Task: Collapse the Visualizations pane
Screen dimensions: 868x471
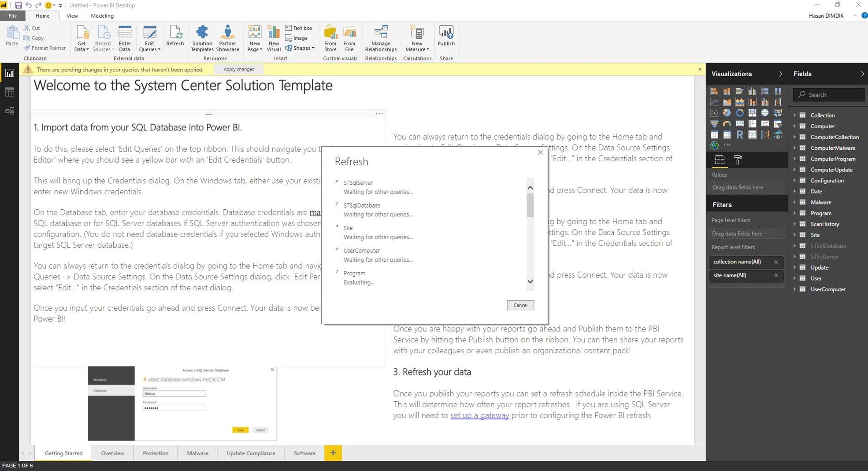Action: [780, 74]
